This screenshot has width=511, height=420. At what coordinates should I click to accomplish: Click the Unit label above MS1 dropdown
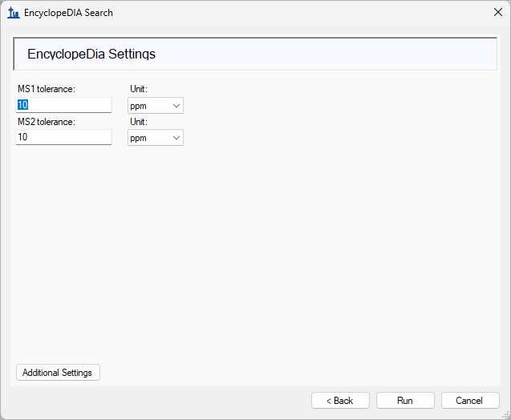[x=139, y=89]
